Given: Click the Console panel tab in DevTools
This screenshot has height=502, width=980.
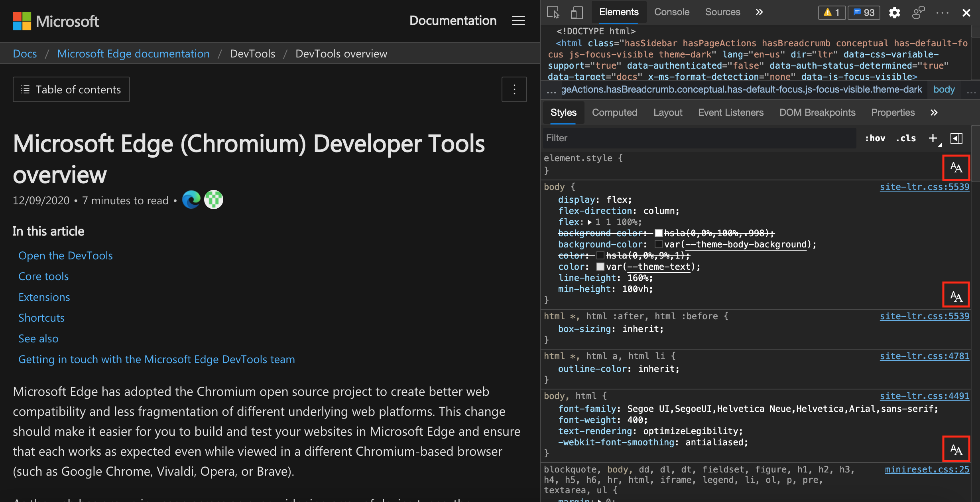Looking at the screenshot, I should tap(670, 11).
